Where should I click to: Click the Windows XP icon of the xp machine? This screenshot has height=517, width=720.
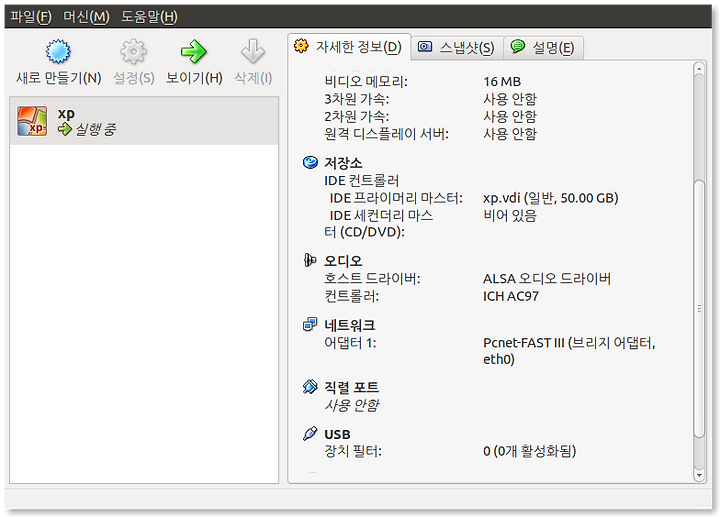(32, 121)
